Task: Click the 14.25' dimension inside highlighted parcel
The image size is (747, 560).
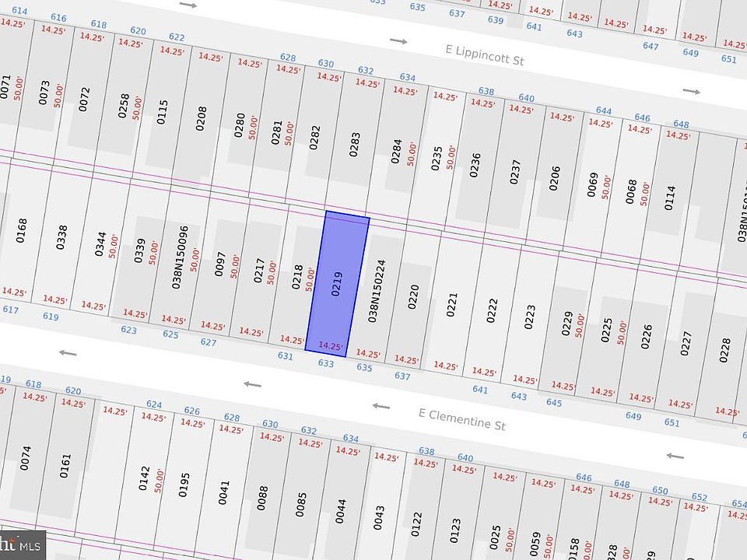Action: coord(331,346)
